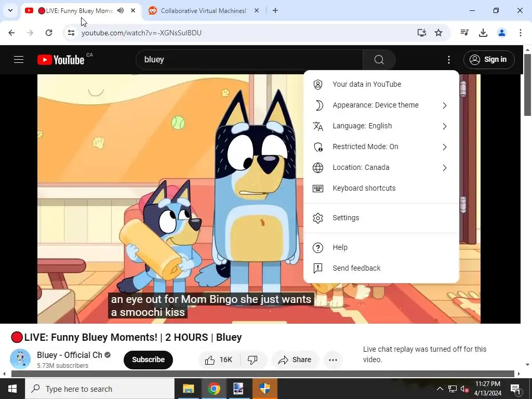Open Restricted Mode: On option
Screen dimensions: 532x399
pyautogui.click(x=381, y=147)
